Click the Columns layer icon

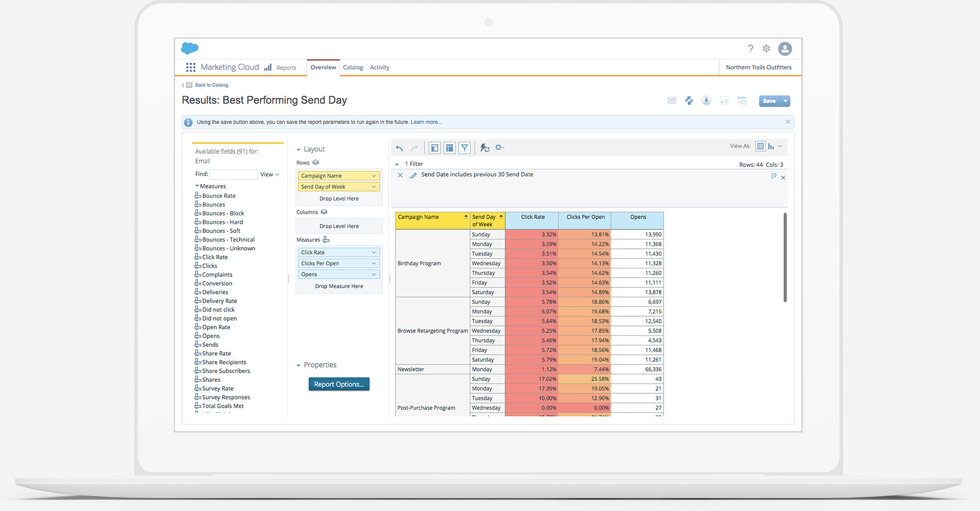pyautogui.click(x=324, y=212)
